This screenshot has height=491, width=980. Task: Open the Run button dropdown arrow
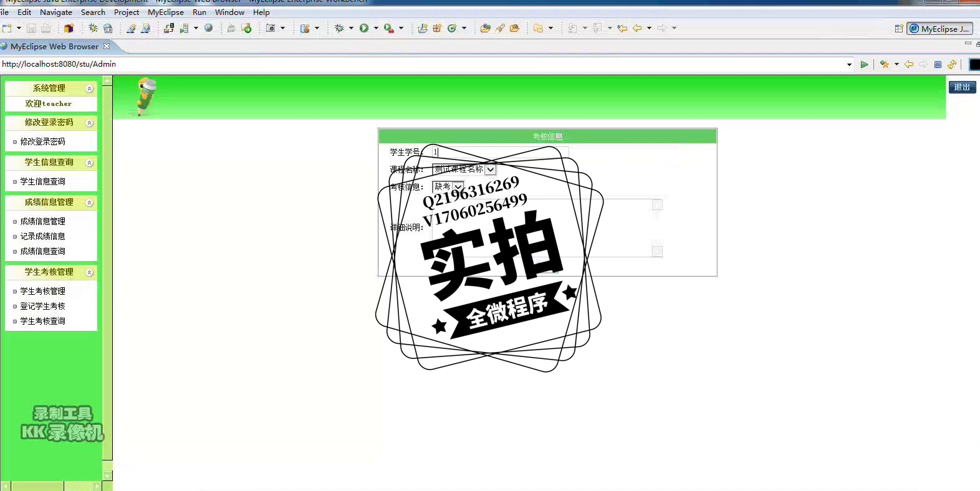coord(376,28)
